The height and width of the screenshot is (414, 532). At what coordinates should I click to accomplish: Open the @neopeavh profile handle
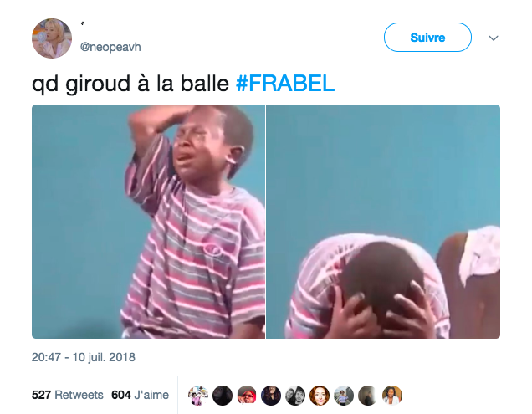[110, 47]
